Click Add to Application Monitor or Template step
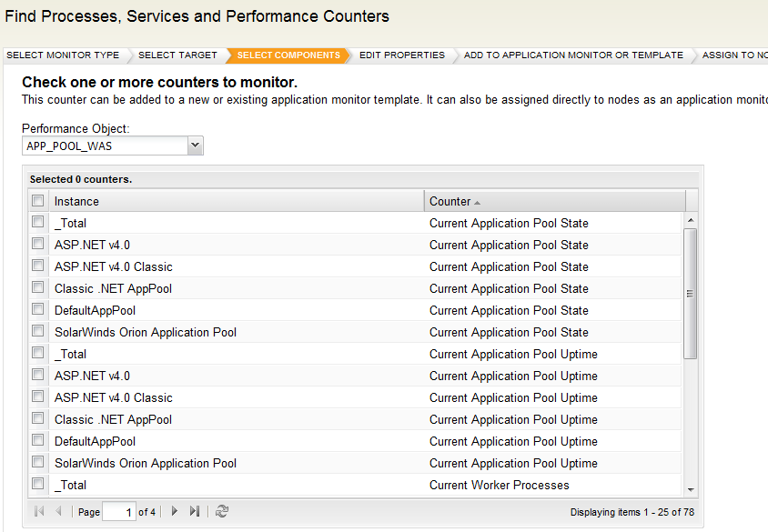The height and width of the screenshot is (532, 768). [x=573, y=55]
